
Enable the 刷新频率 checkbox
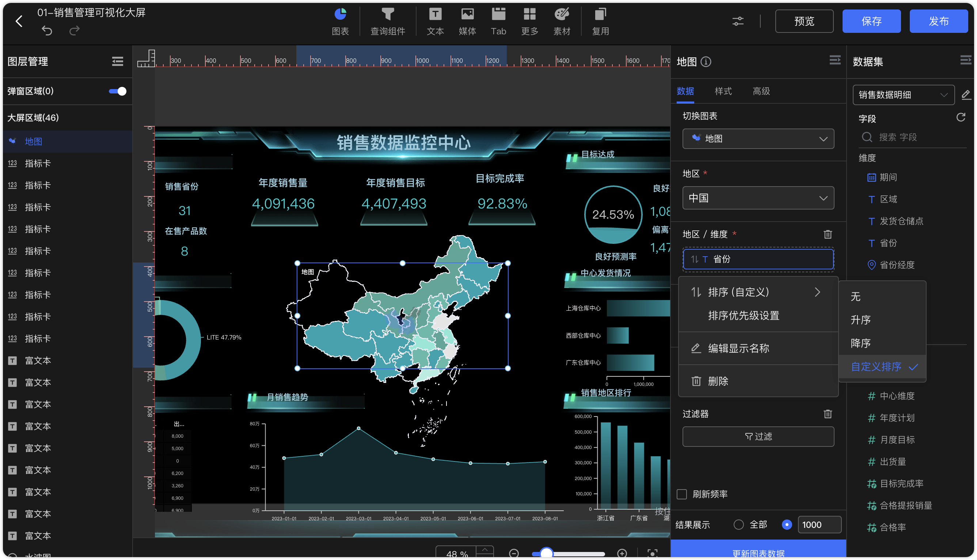[x=682, y=494]
